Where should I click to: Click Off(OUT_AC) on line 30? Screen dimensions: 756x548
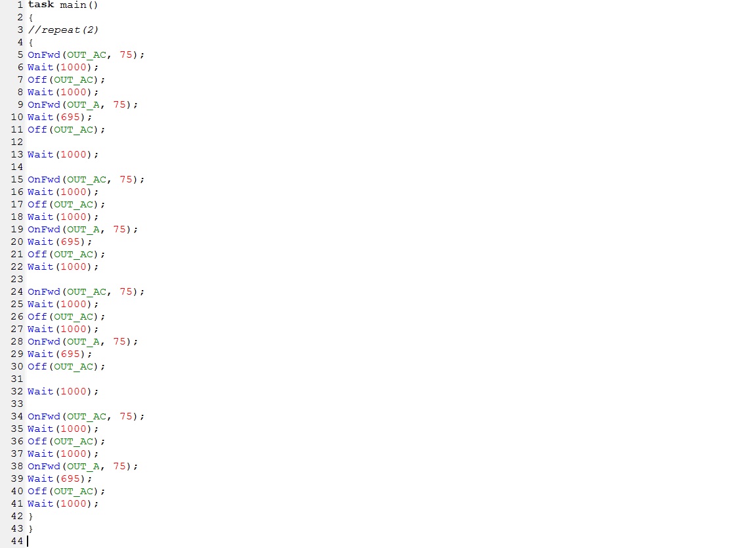66,367
